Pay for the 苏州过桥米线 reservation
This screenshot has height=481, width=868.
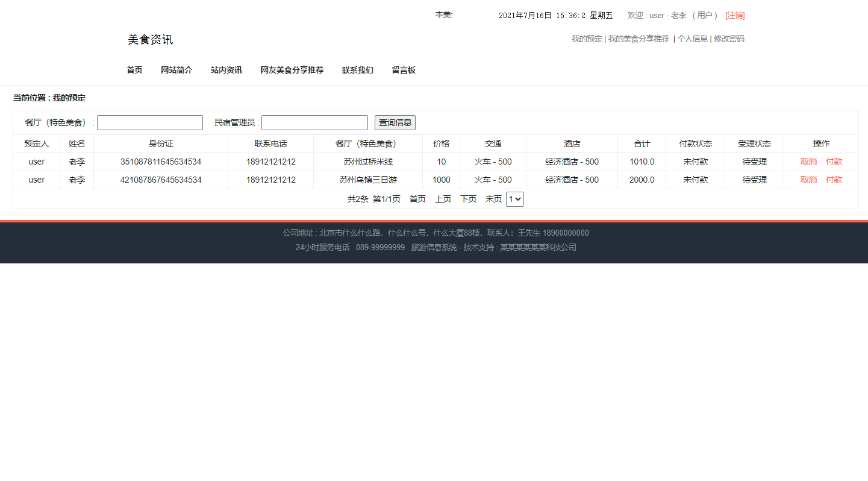pos(834,162)
